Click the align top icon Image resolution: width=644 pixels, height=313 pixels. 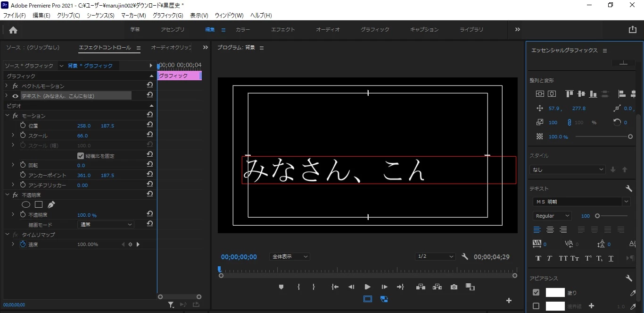point(569,94)
